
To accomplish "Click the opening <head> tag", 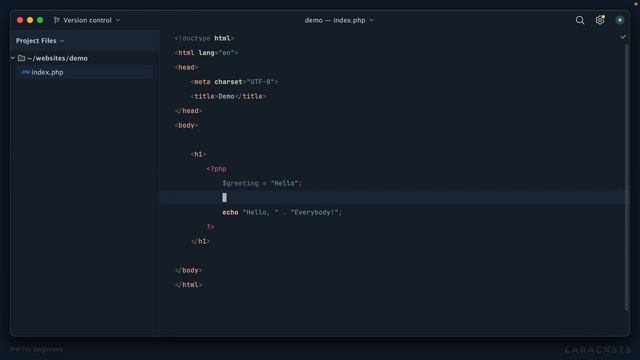I will [186, 67].
